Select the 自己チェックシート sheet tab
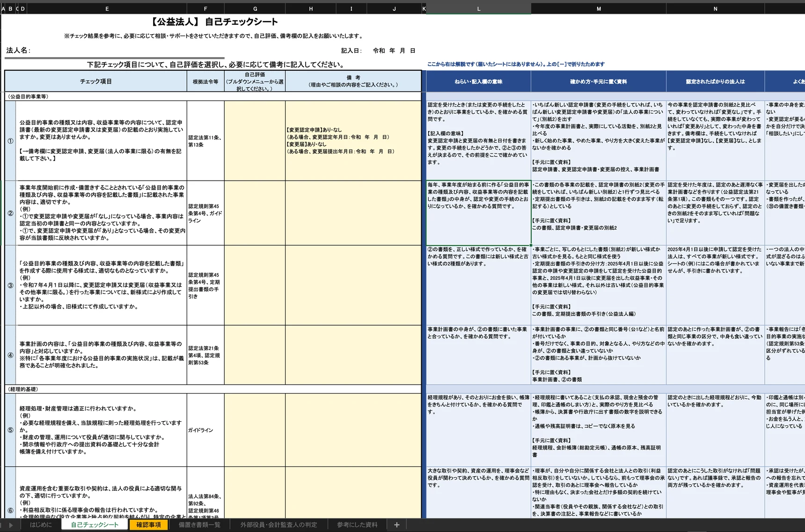The image size is (805, 532). point(95,525)
